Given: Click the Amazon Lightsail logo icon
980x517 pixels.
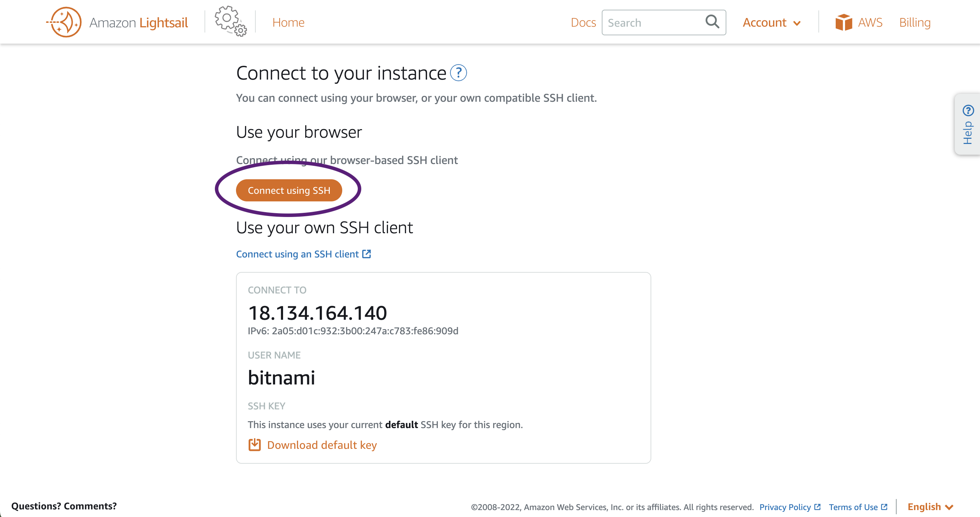Looking at the screenshot, I should point(64,22).
